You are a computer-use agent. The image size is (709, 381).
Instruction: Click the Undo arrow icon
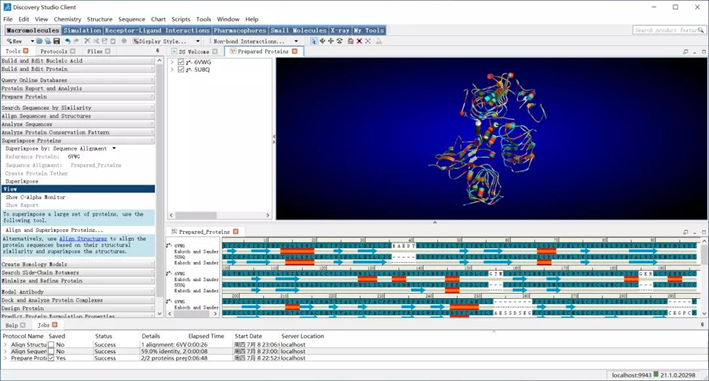click(67, 41)
